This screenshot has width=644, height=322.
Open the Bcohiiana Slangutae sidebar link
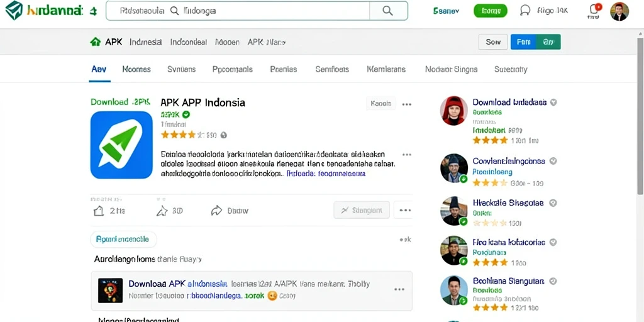(x=508, y=281)
